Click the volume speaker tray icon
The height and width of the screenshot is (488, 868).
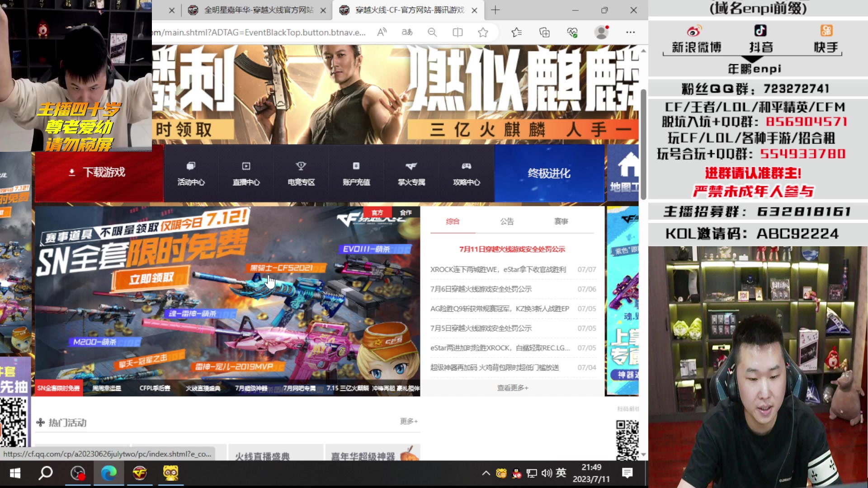tap(547, 473)
